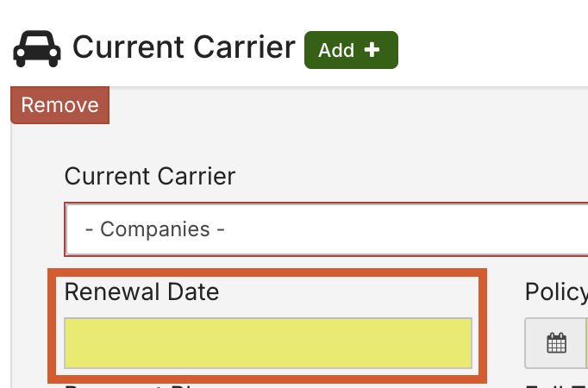588x388 pixels.
Task: Click the Current Carrier field label
Action: [x=149, y=177]
